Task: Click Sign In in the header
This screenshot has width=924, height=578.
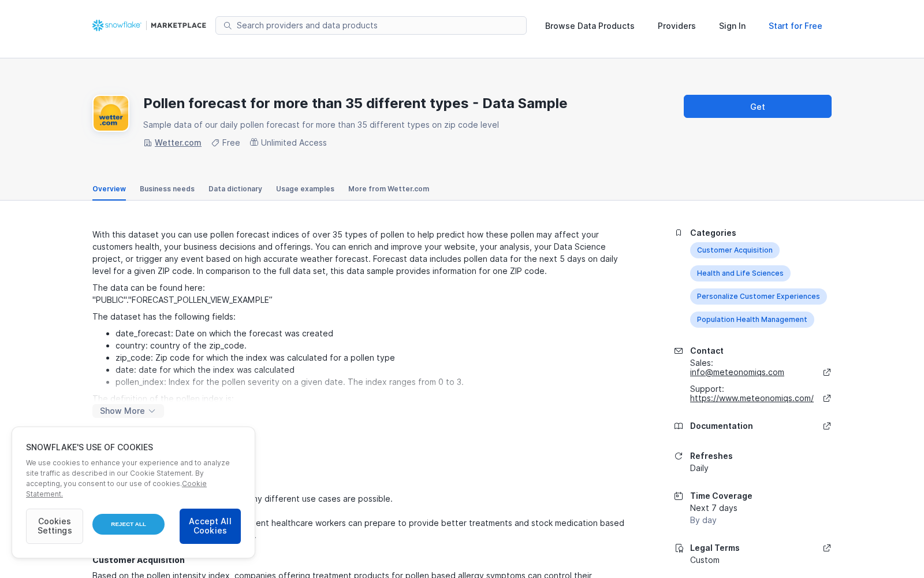Action: click(x=732, y=26)
